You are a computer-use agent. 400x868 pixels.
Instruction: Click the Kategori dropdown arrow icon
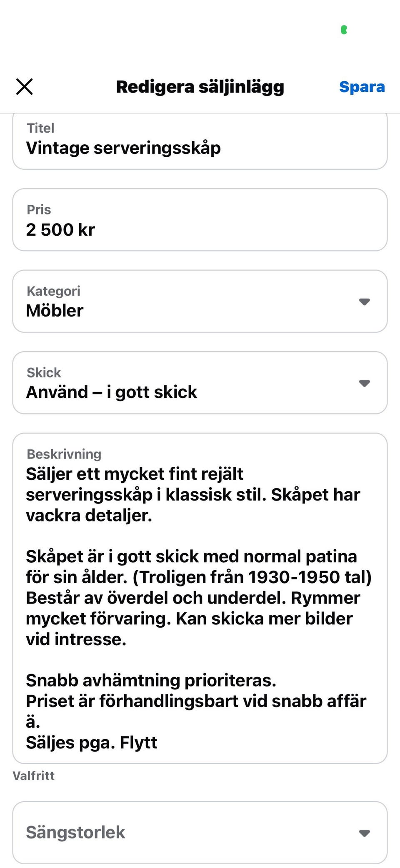coord(364,302)
